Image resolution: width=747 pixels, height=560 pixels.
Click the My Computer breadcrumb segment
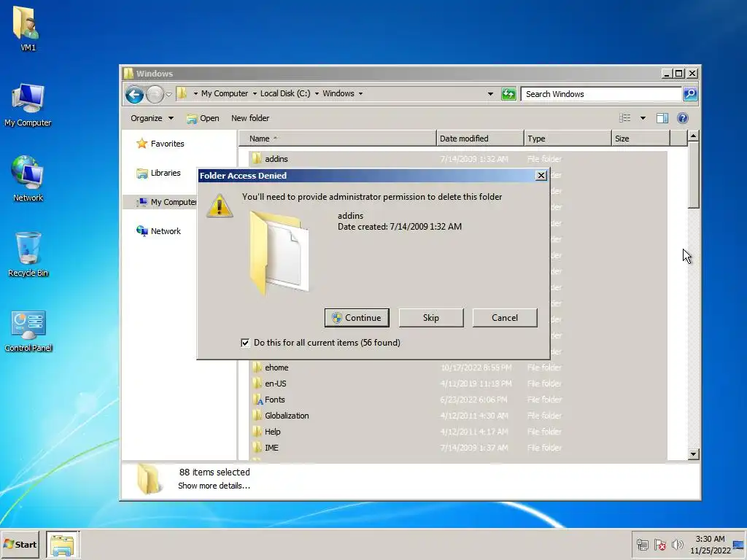pyautogui.click(x=225, y=94)
